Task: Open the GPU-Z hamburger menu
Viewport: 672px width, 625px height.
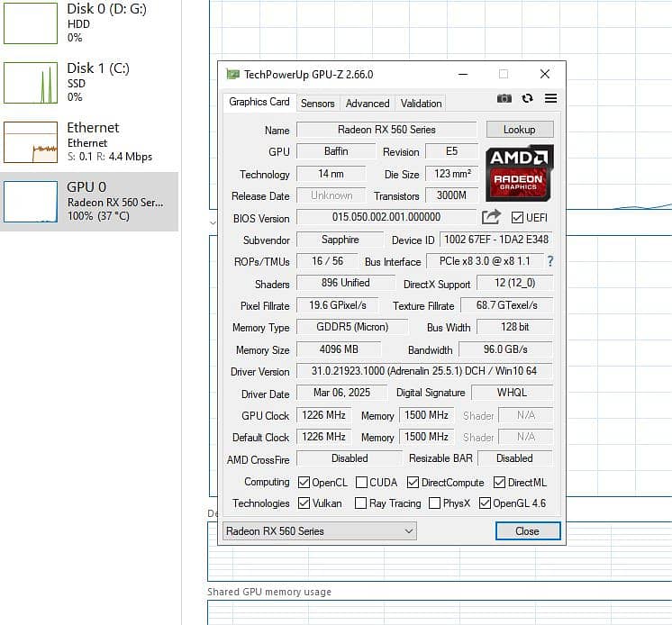Action: click(x=550, y=98)
